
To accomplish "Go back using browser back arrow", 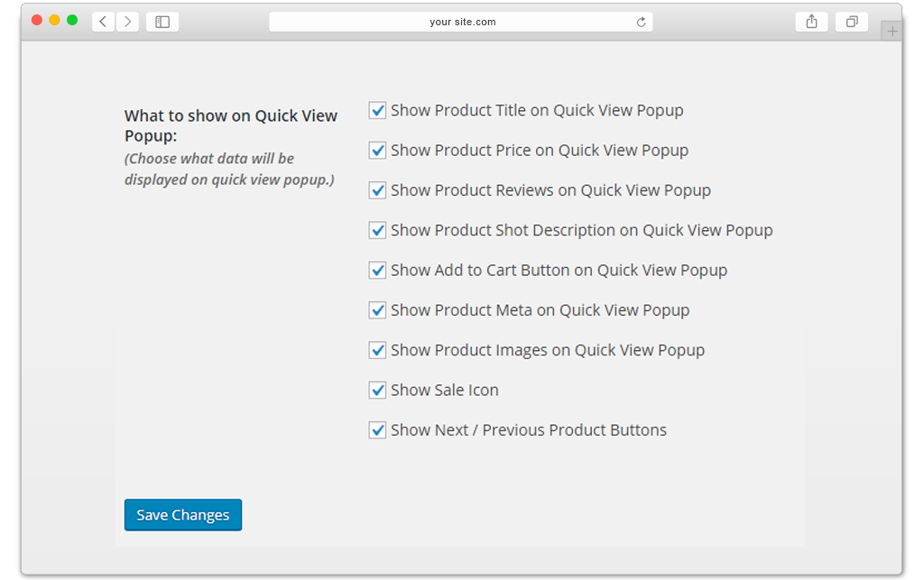I will [103, 22].
